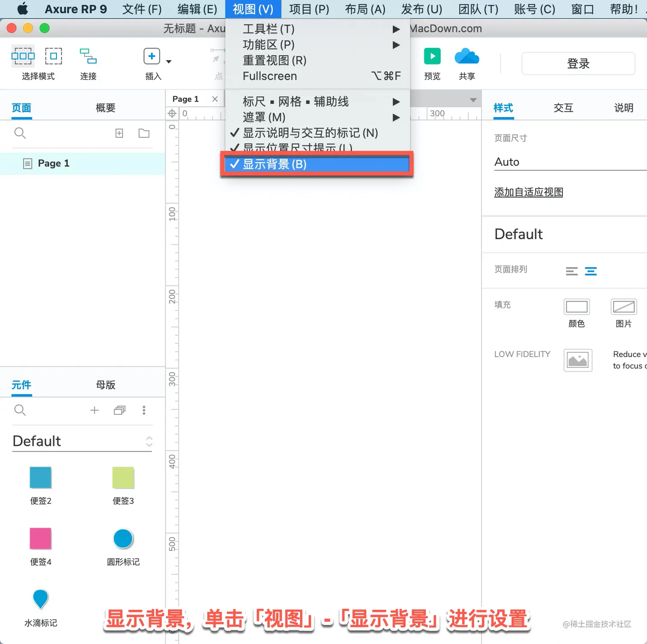Screen dimensions: 647x644
Task: Search pages with the magnifier icon
Action: pos(20,133)
